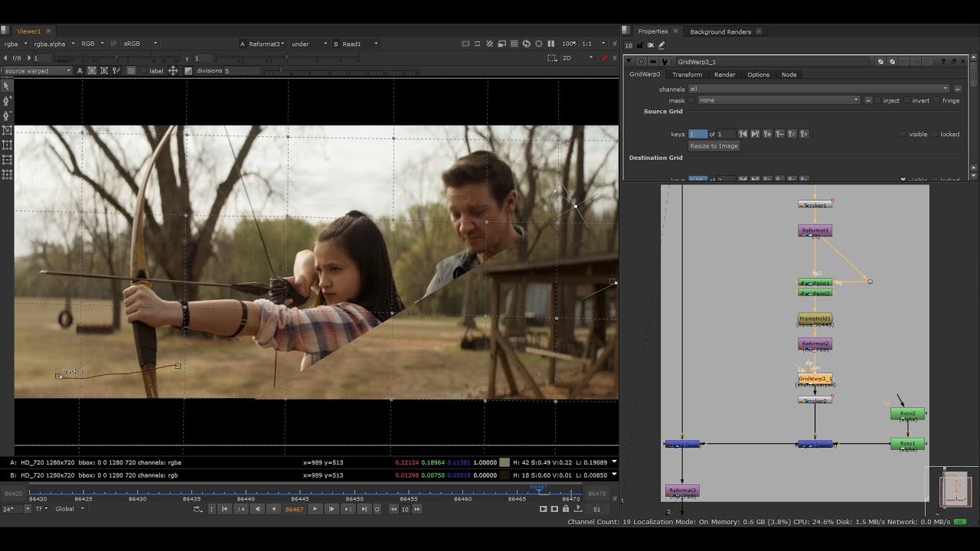Enable the fringe checkbox

pyautogui.click(x=937, y=100)
